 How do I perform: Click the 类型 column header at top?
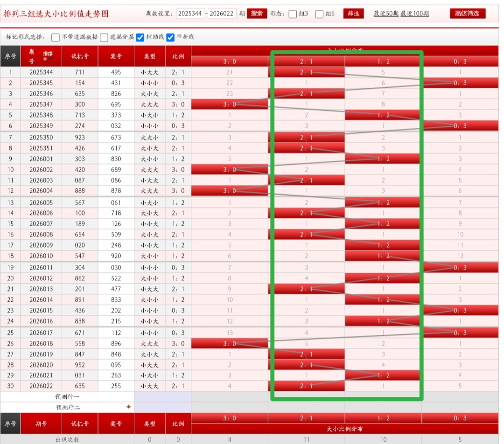click(150, 56)
